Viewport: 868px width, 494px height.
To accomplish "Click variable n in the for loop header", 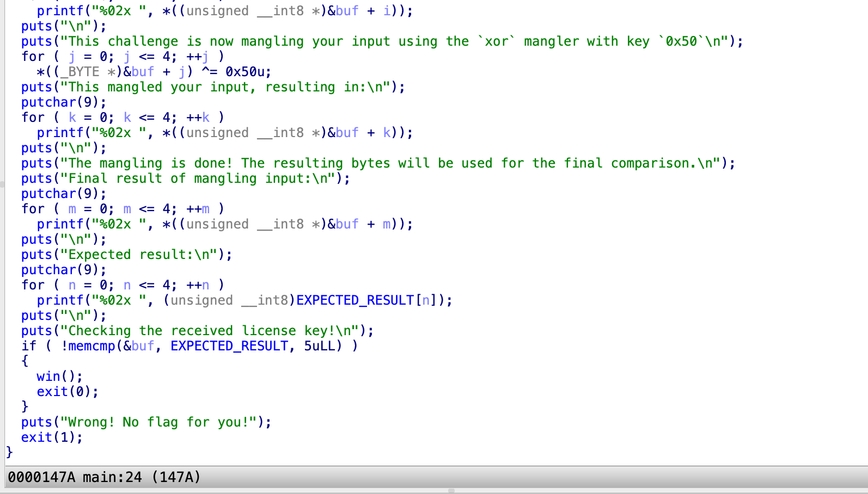I will pyautogui.click(x=72, y=285).
